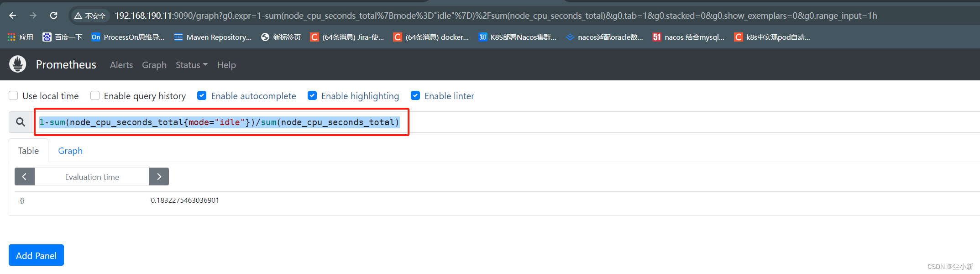
Task: Click the Add Panel button
Action: (x=36, y=255)
